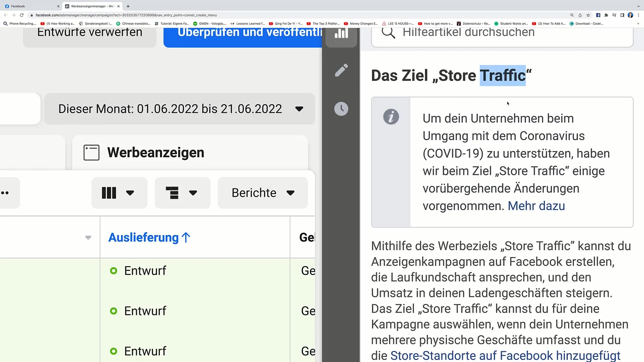Switch to the Werbeanzeigenmanager browser tab
This screenshot has height=362, width=644.
pos(92,6)
